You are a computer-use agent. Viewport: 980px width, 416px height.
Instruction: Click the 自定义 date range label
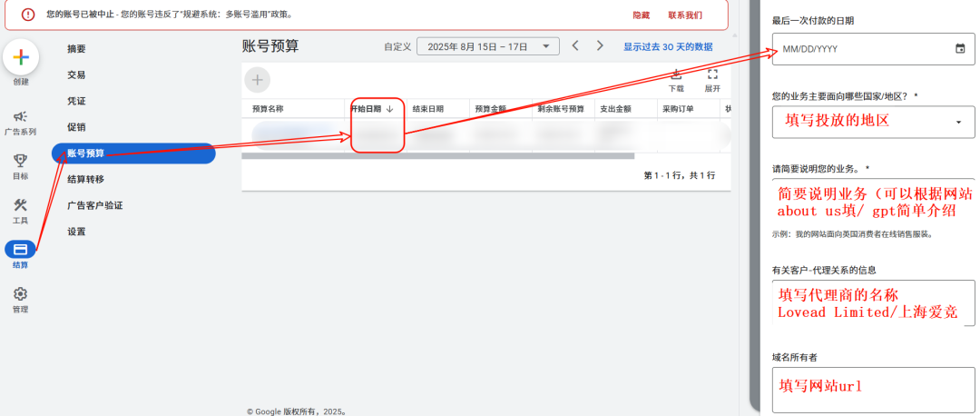pyautogui.click(x=397, y=47)
